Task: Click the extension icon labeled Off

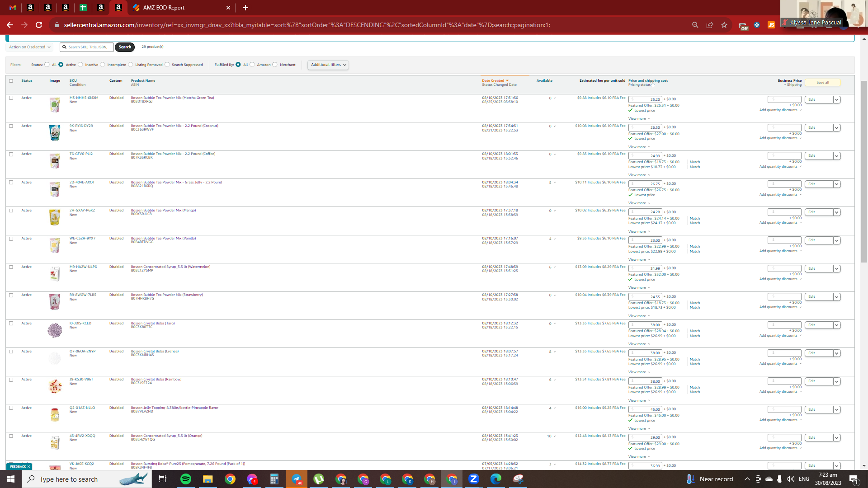Action: [743, 26]
